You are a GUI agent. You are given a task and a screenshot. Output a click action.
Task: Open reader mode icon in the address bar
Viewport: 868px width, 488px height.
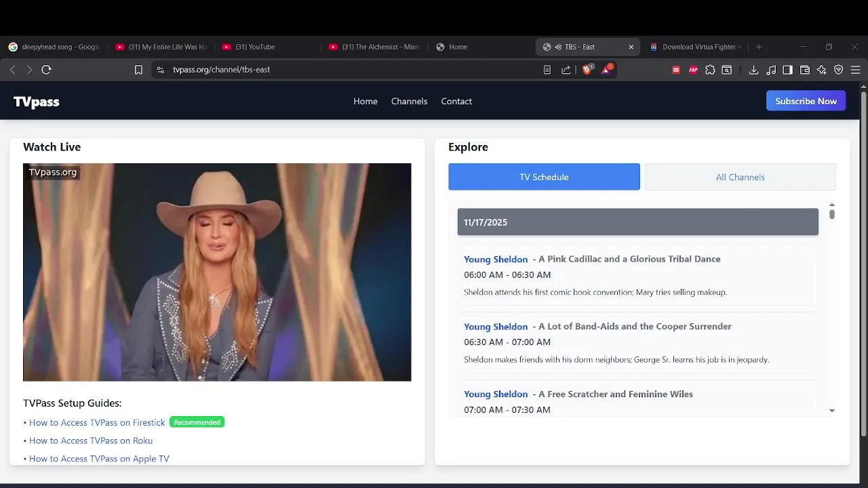547,70
